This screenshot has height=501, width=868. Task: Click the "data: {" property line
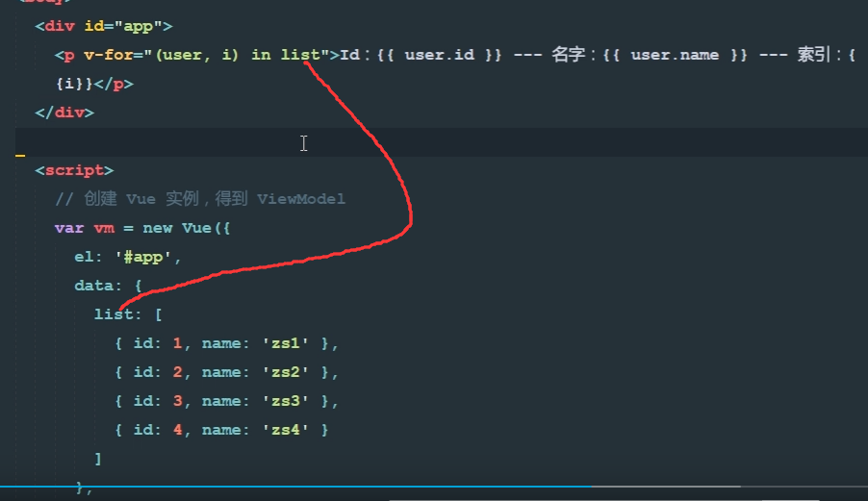click(x=108, y=286)
